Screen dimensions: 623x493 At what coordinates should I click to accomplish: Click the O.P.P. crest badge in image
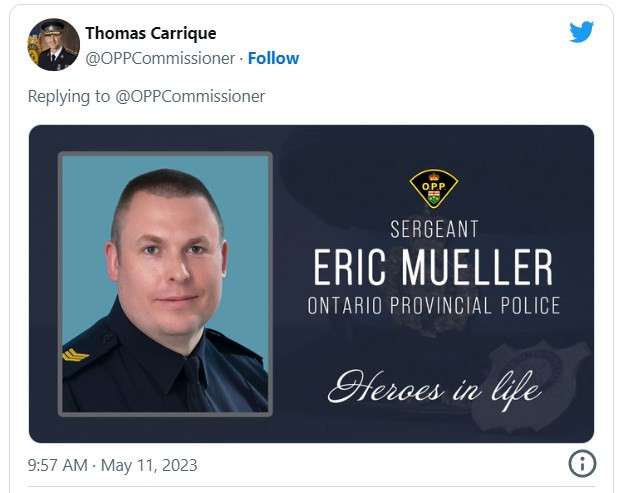[x=433, y=189]
